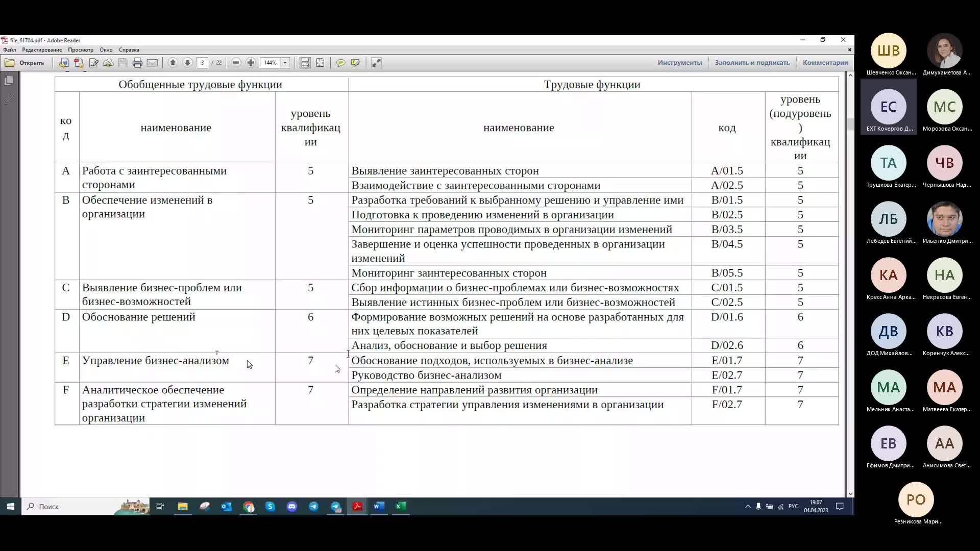Add a sticky note comment icon

[x=340, y=63]
